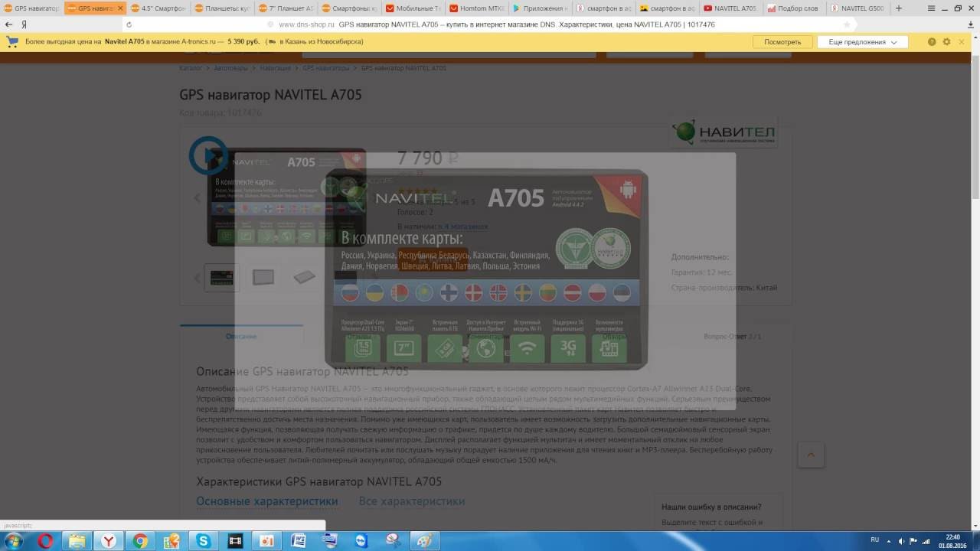Launch Opera from the taskbar
This screenshot has width=980, height=551.
click(x=45, y=541)
